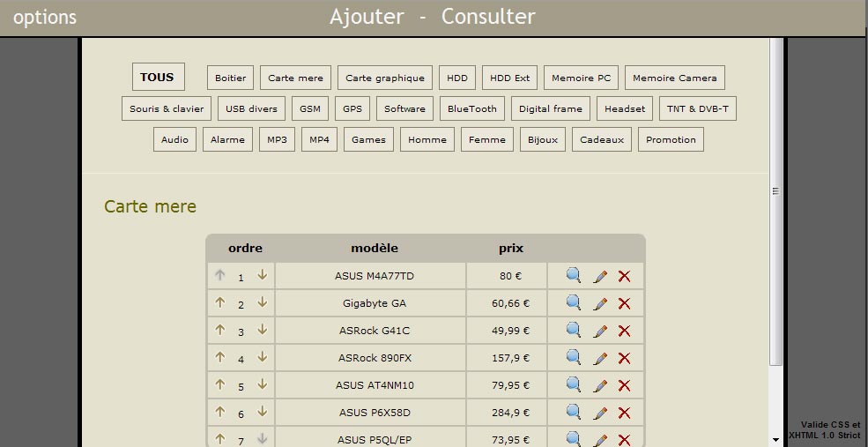This screenshot has width=868, height=447.
Task: View details of ASUS P6X58D
Action: [574, 413]
